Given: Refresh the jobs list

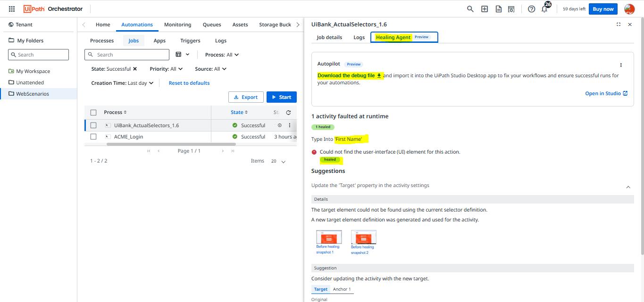Looking at the screenshot, I should (x=288, y=113).
